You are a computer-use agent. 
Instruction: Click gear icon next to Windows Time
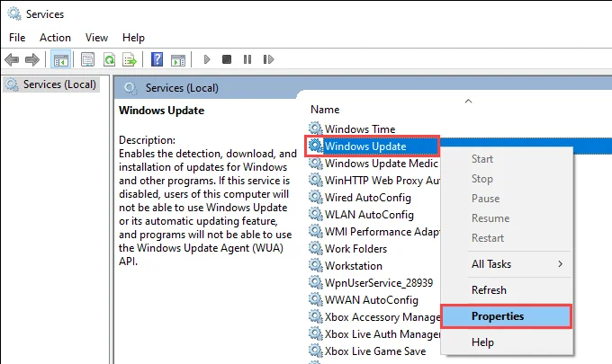(315, 129)
